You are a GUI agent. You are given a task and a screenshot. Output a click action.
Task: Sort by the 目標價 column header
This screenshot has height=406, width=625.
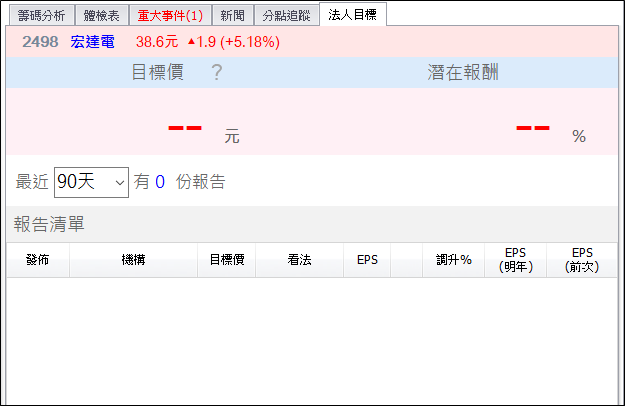(227, 260)
